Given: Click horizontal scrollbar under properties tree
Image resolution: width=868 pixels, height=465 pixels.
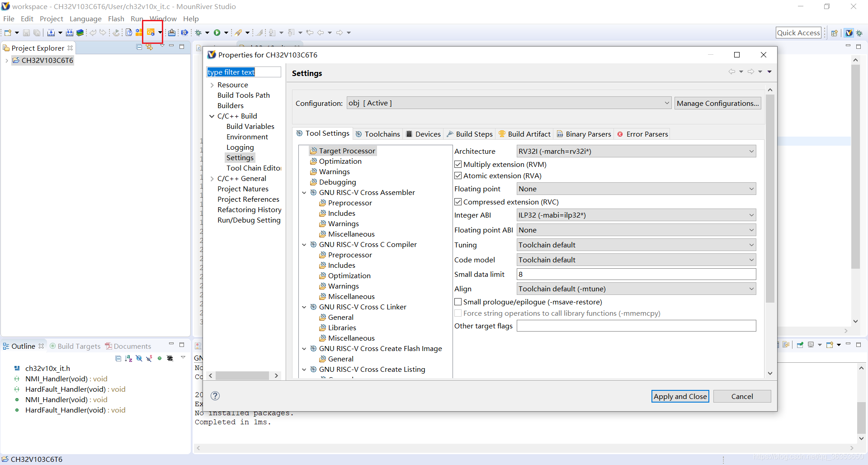Looking at the screenshot, I should coord(243,375).
